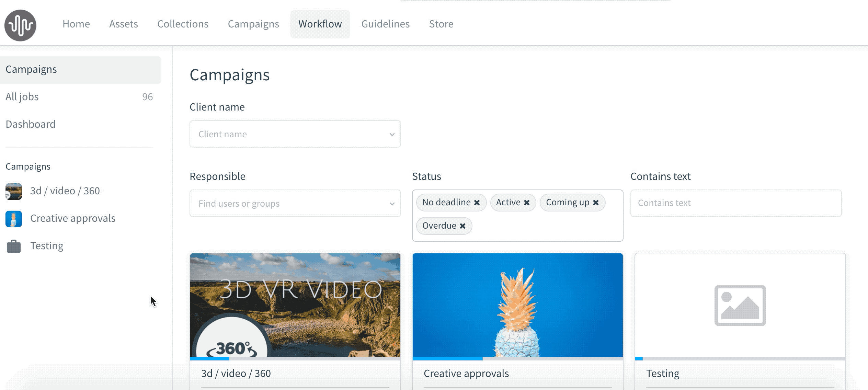
Task: Click the 3d / video / 360 sidebar thumbnail icon
Action: (x=14, y=191)
